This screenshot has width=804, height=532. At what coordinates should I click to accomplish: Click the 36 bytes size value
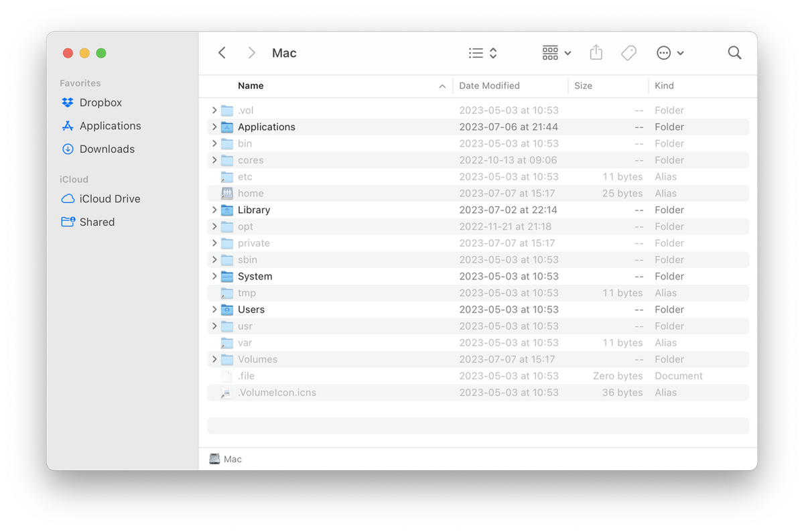point(622,393)
